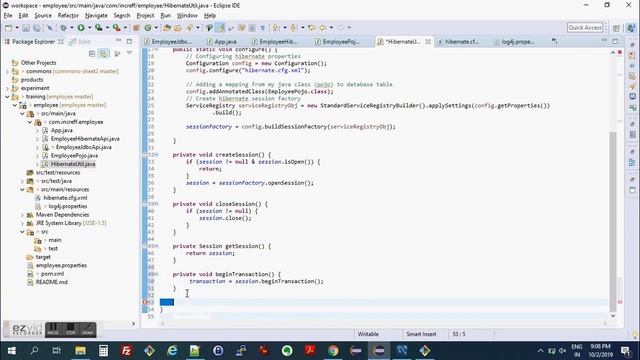This screenshot has width=640, height=360.
Task: Click the Save All toolbar icon
Action: (x=37, y=28)
